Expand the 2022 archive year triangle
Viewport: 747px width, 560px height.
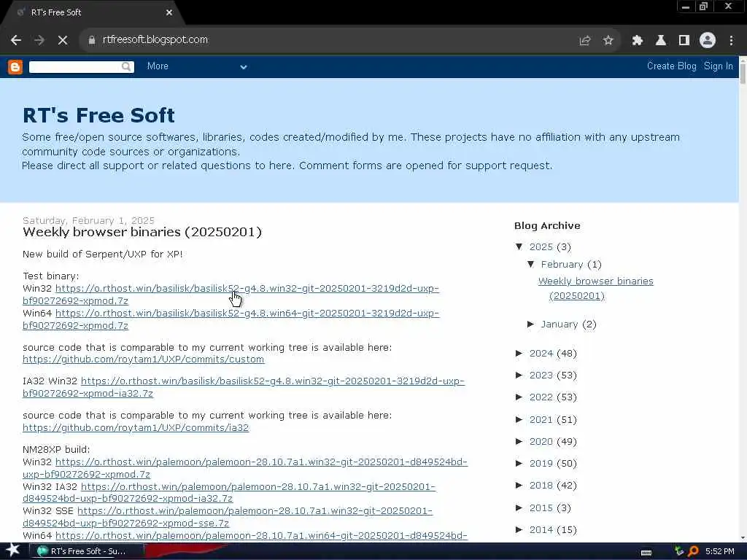tap(519, 397)
